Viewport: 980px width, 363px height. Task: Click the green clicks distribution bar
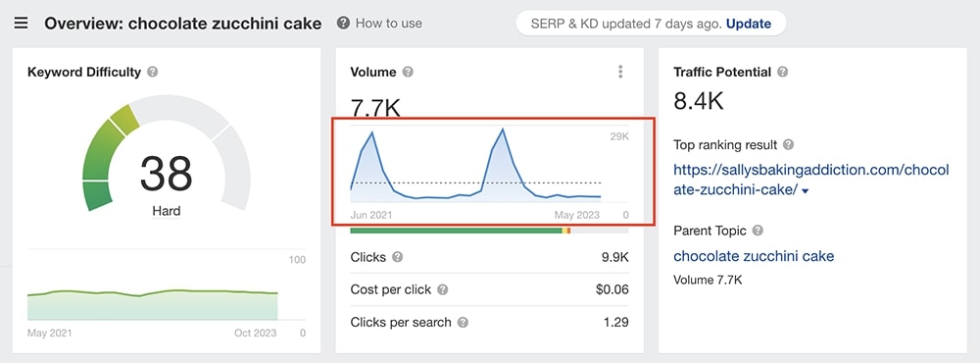click(457, 231)
